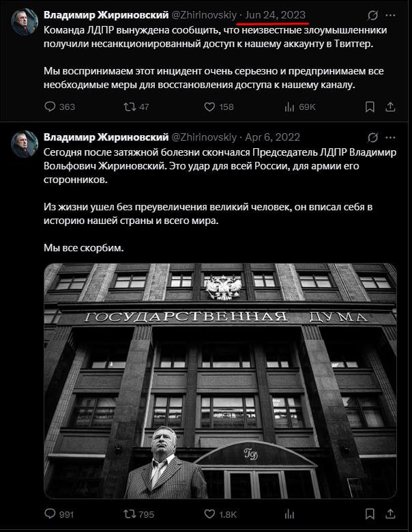Open the first tweet's profile avatar

coord(25,22)
